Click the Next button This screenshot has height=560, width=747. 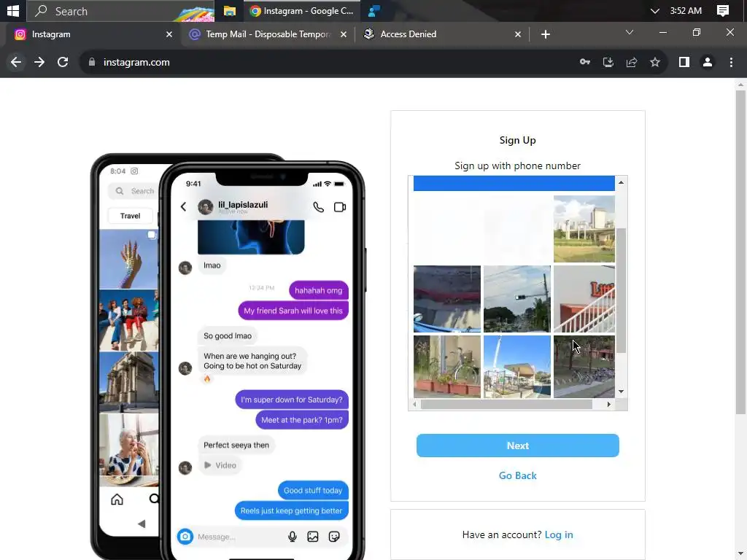(x=517, y=446)
